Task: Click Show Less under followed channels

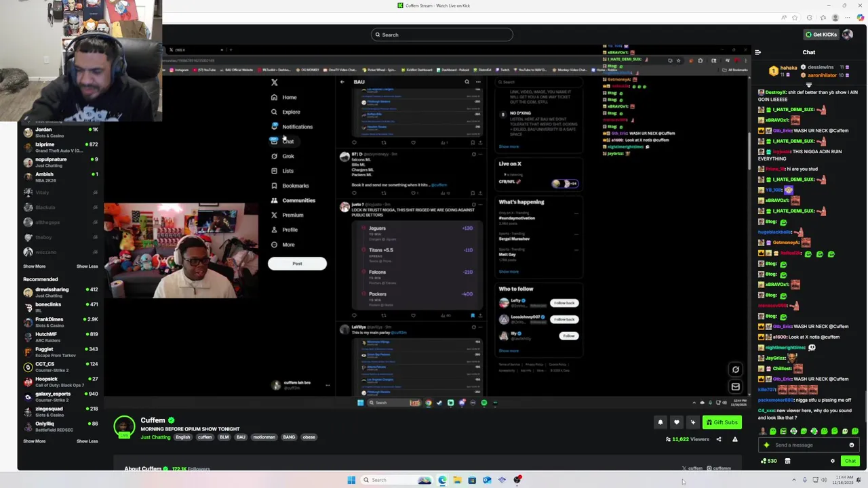Action: coord(87,266)
